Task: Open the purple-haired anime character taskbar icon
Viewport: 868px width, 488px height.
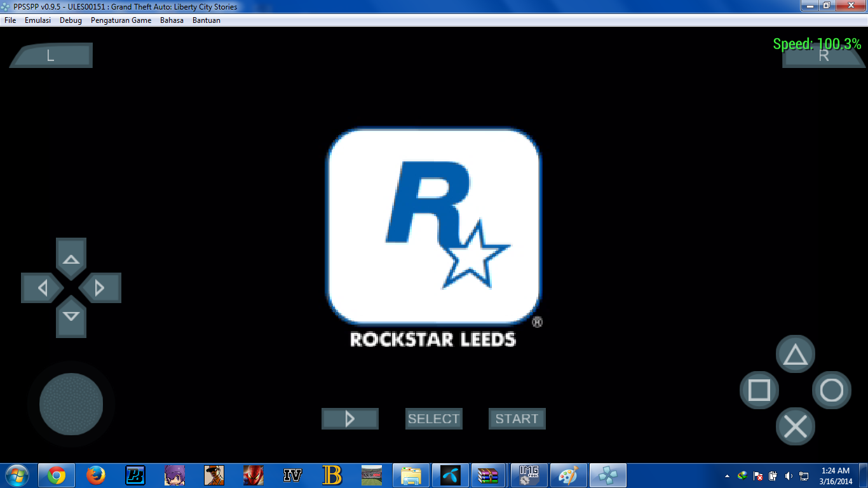Action: point(175,475)
